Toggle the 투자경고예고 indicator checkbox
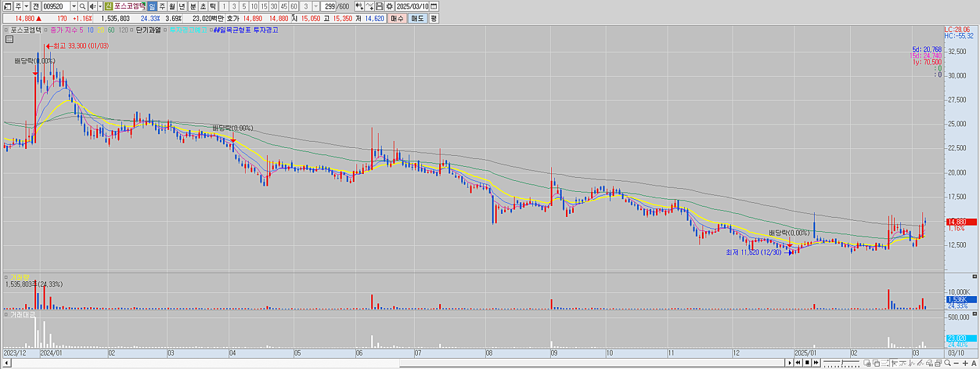Viewport: 980px width, 369px height. [165, 29]
